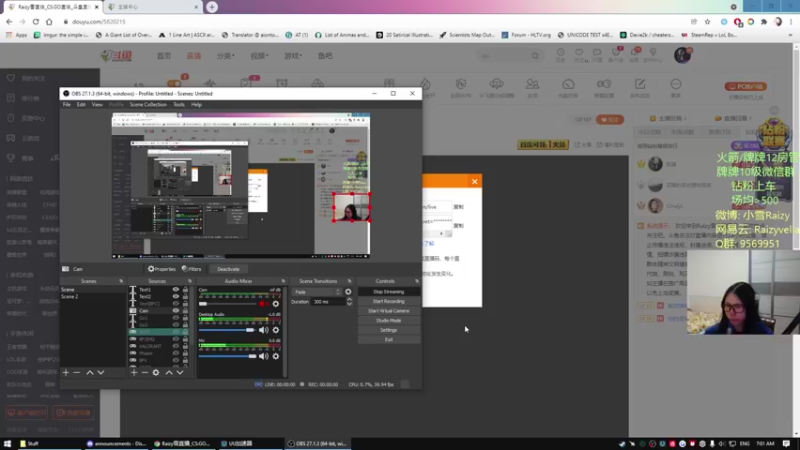Mute the Mic audio channel

point(263,356)
